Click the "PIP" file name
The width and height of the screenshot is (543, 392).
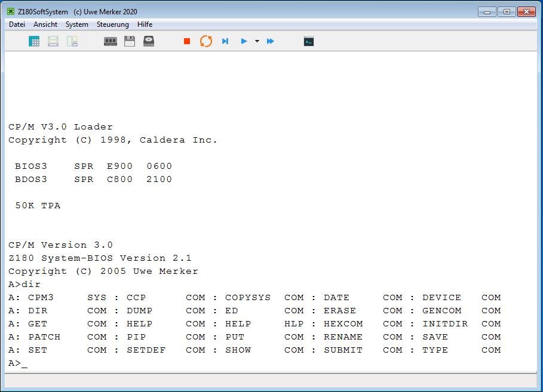tap(136, 337)
